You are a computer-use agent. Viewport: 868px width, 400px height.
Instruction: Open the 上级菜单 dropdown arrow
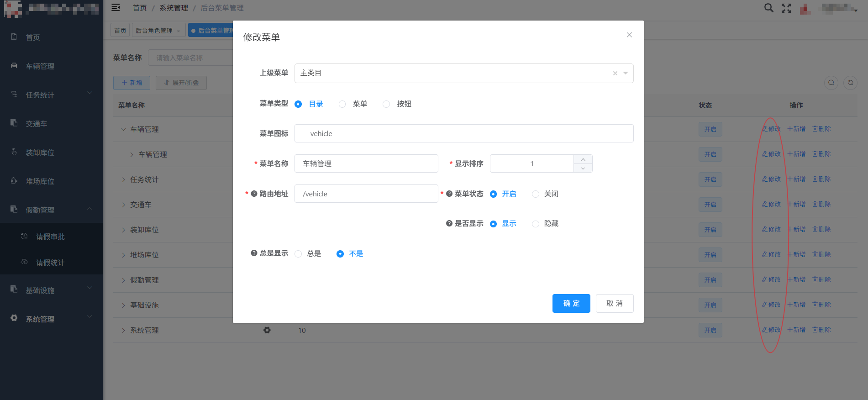tap(626, 73)
